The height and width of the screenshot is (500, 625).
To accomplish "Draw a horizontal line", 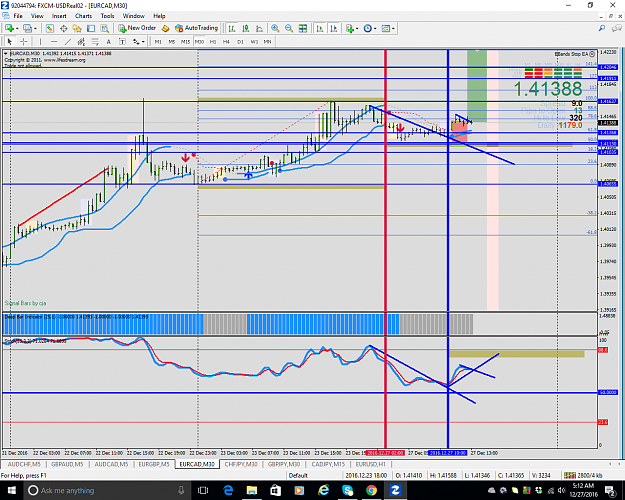I will tap(54, 41).
